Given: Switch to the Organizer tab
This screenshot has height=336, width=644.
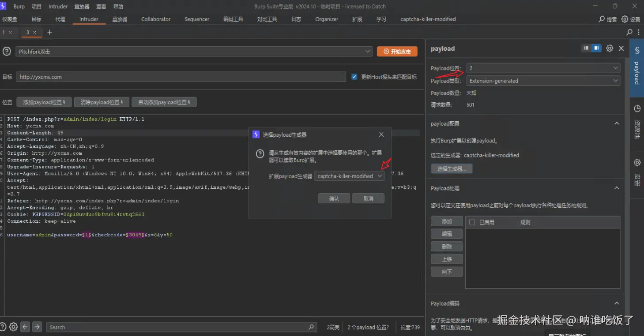Looking at the screenshot, I should pos(327,19).
